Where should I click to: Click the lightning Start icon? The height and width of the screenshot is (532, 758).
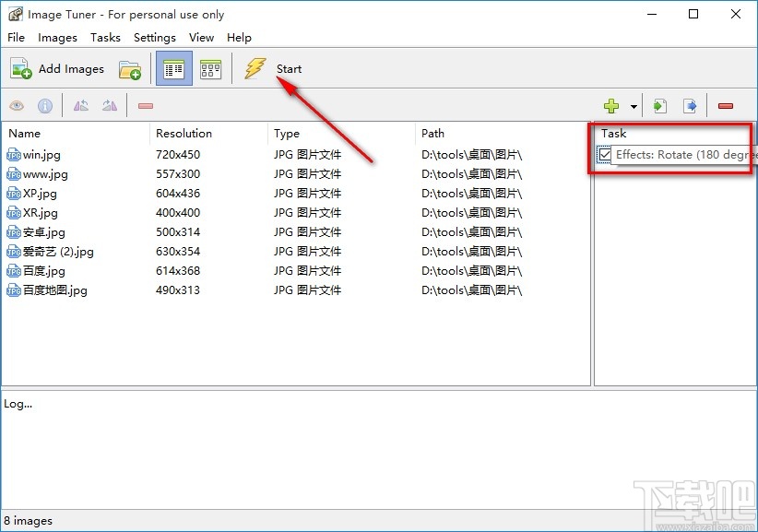coord(255,68)
